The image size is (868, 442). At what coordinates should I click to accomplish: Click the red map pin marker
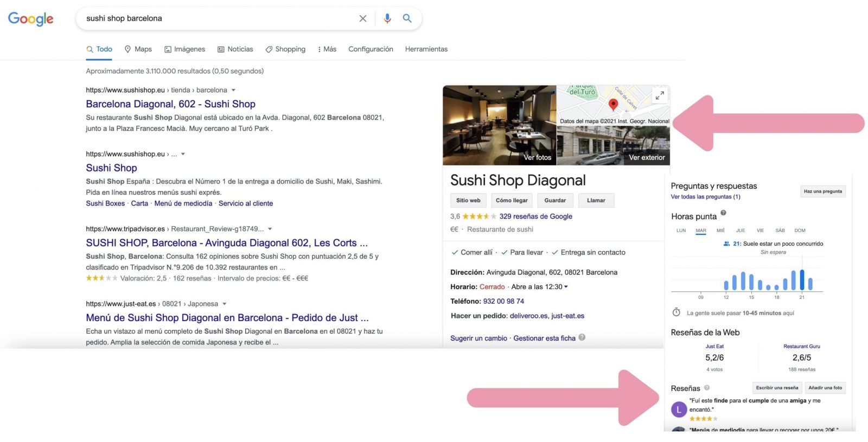coord(613,104)
